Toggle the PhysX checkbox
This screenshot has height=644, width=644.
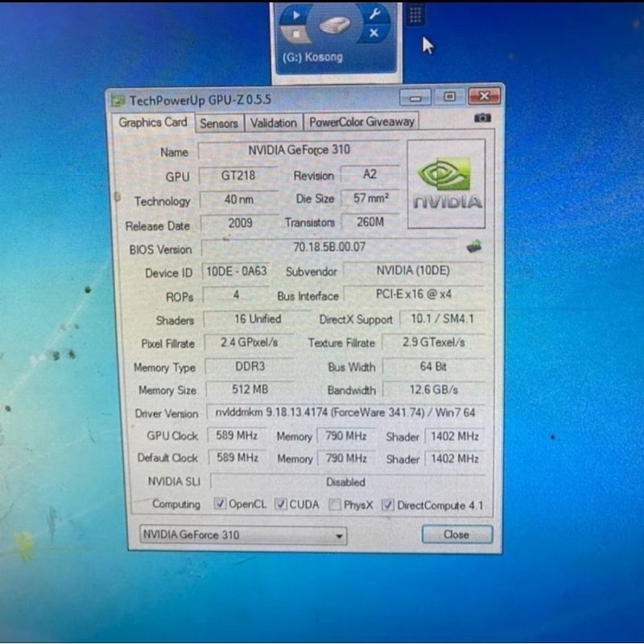335,505
